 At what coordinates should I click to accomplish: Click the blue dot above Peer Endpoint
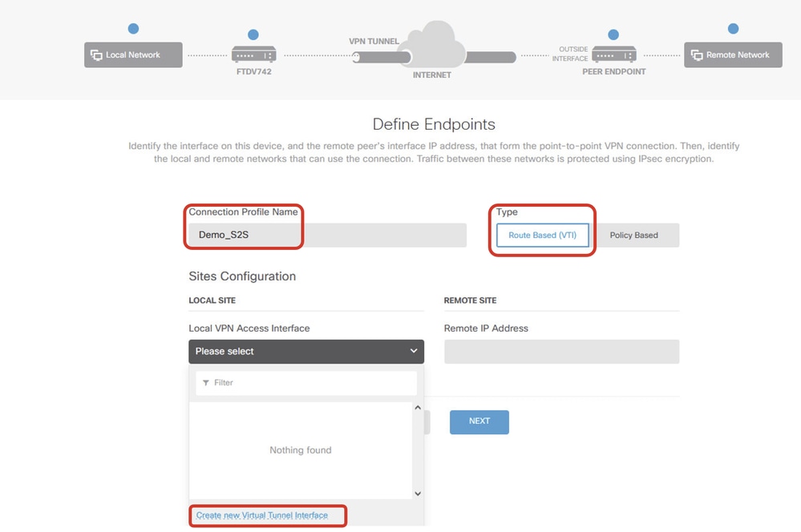coord(613,34)
